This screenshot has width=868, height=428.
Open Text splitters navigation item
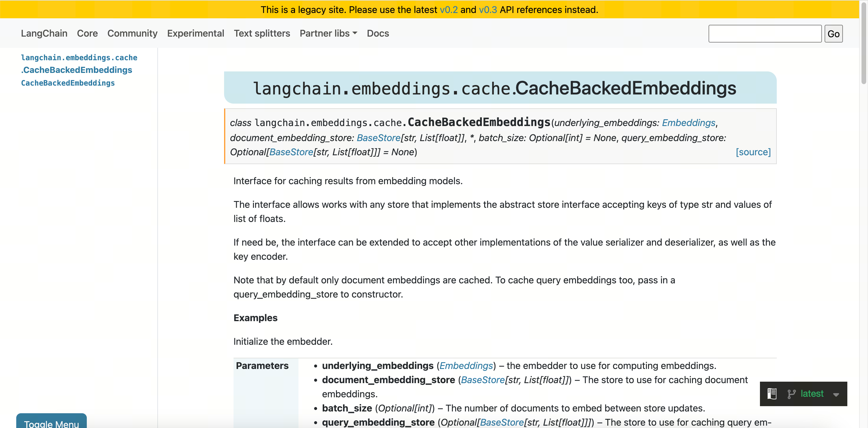click(x=262, y=33)
